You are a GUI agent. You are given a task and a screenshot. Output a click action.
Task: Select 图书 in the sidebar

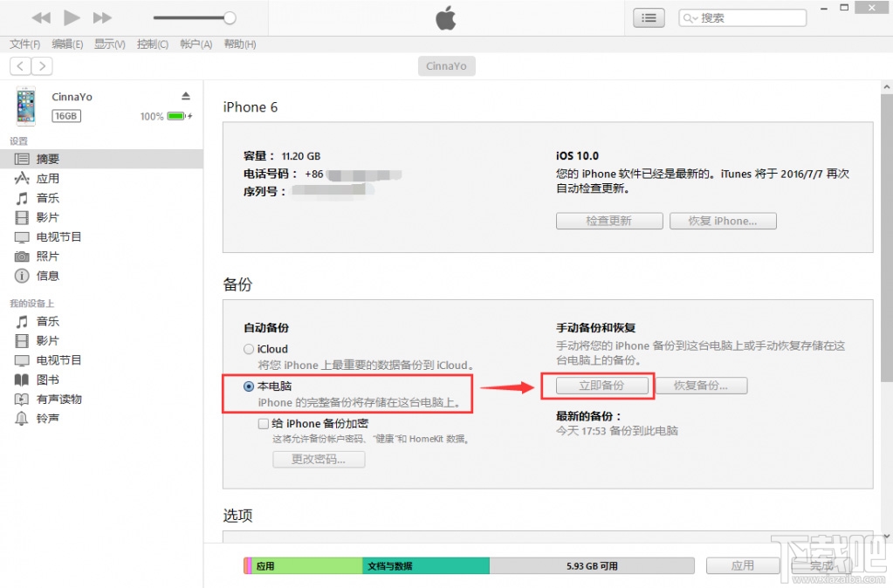pyautogui.click(x=101, y=379)
